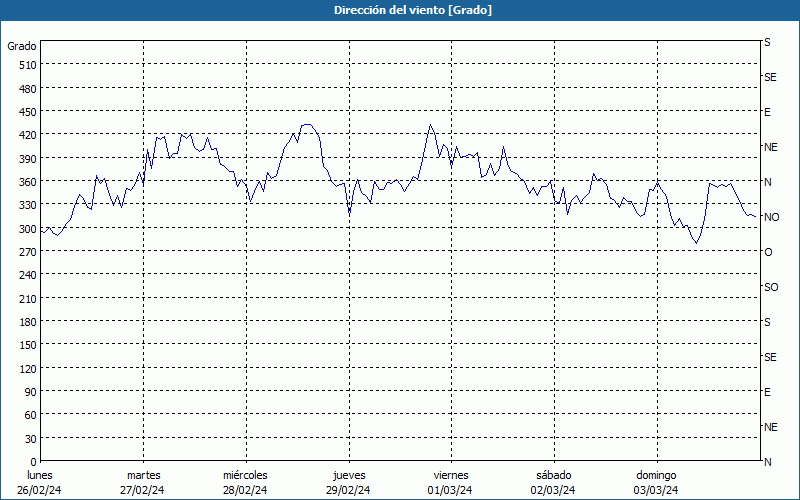
Task: Select the date 03/03/24
Action: 656,491
